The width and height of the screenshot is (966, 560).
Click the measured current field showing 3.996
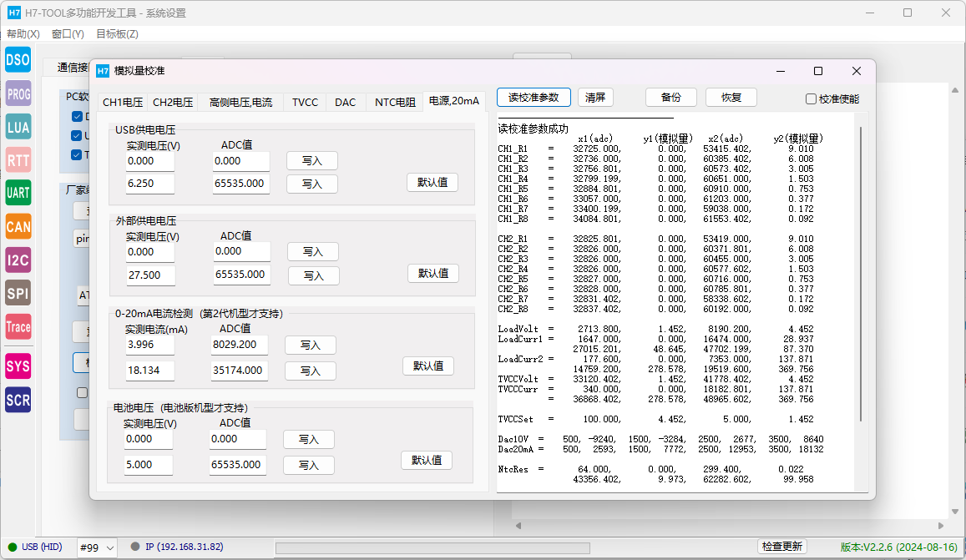(x=149, y=345)
